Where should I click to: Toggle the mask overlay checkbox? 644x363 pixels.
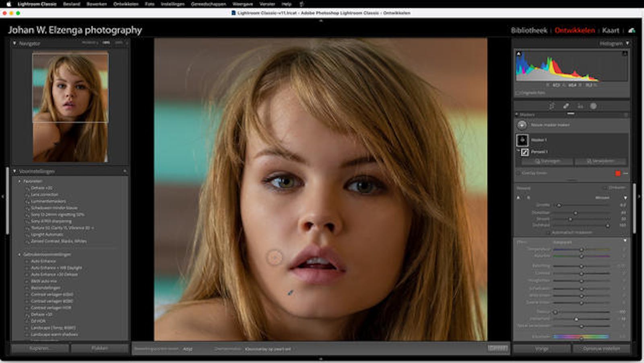[518, 173]
